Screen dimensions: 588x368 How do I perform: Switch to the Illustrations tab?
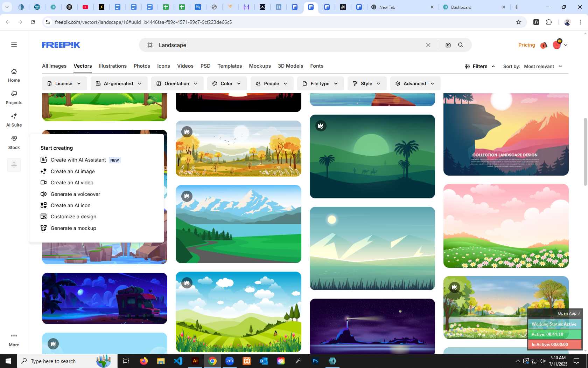pyautogui.click(x=113, y=66)
